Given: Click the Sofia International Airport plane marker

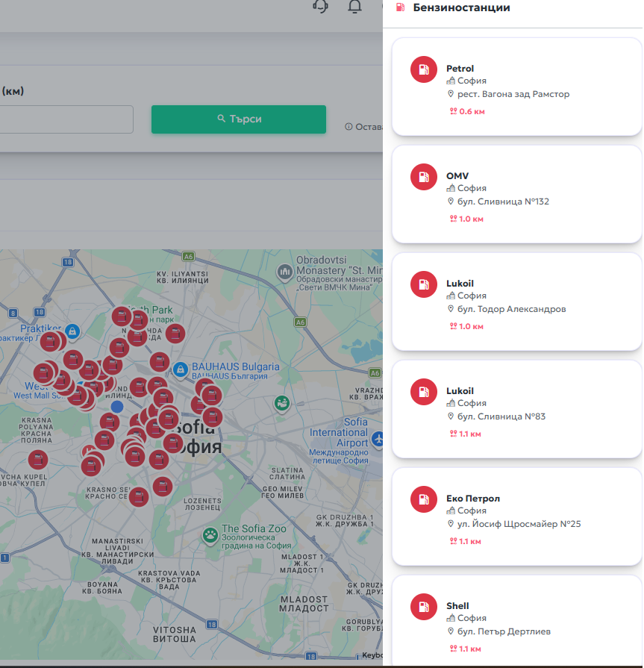Looking at the screenshot, I should click(378, 438).
